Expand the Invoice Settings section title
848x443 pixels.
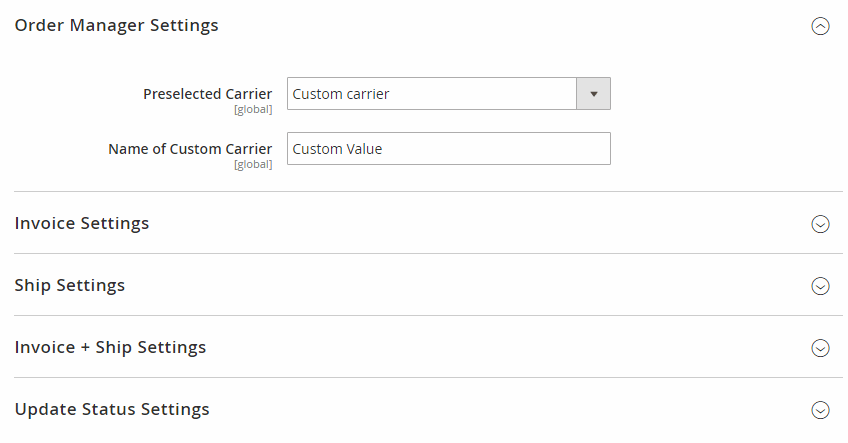coord(82,223)
